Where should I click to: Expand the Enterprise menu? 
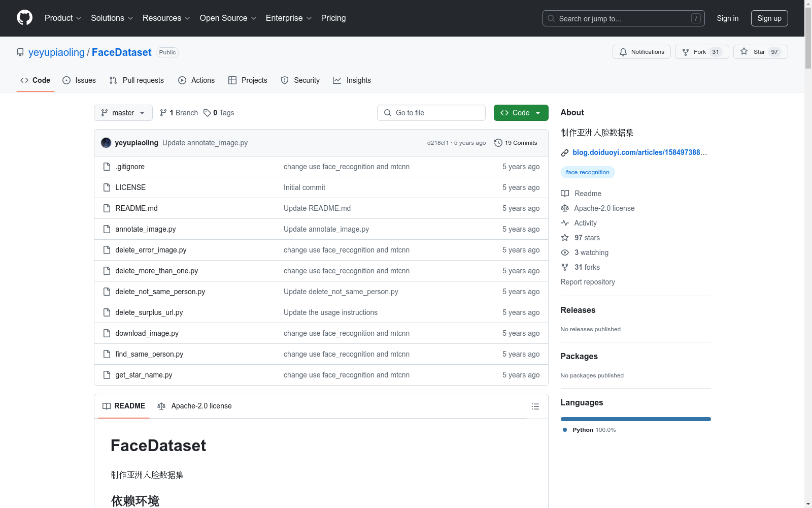click(x=289, y=18)
